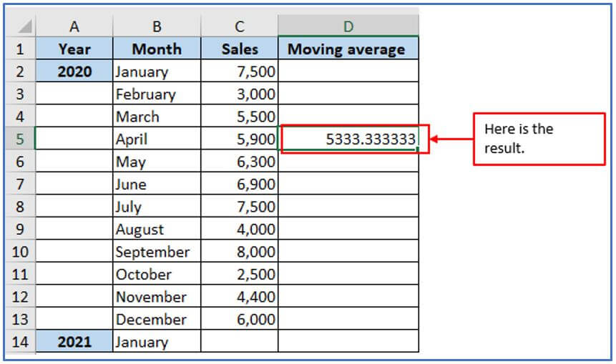
Task: Select the December cell
Action: click(x=157, y=318)
